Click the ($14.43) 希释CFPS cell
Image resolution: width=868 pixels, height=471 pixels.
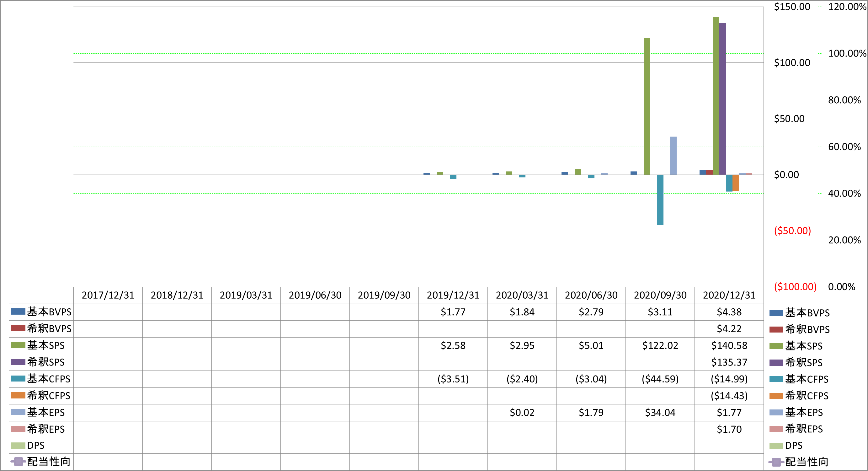(x=729, y=396)
